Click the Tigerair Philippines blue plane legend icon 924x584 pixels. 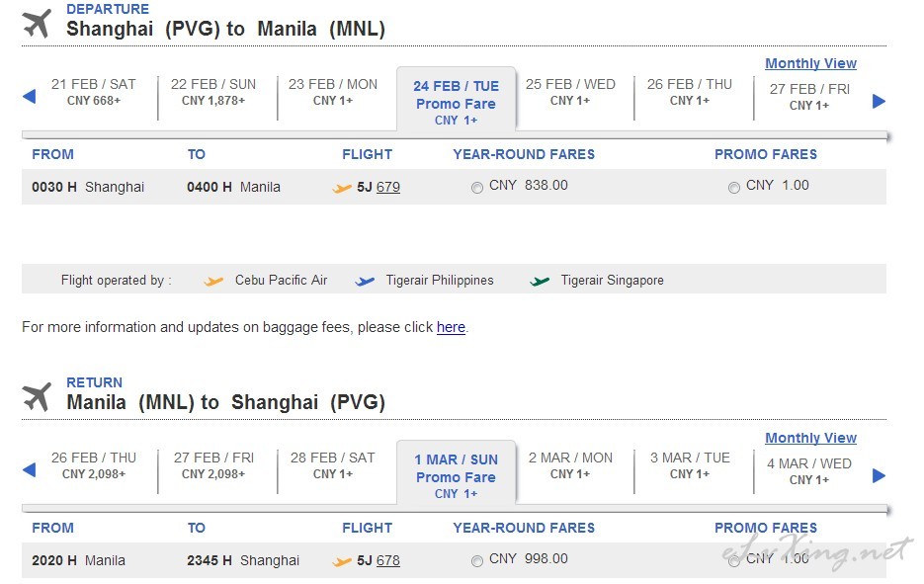coord(365,281)
